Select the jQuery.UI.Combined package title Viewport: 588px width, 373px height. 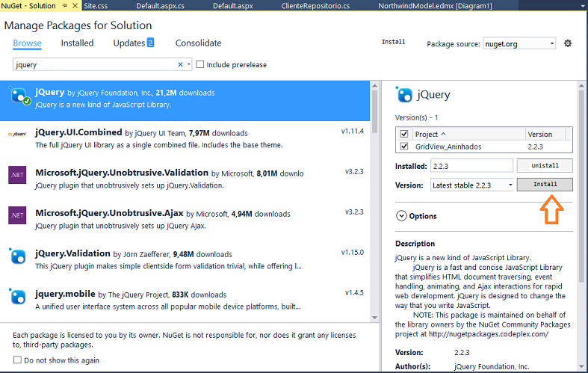(78, 132)
